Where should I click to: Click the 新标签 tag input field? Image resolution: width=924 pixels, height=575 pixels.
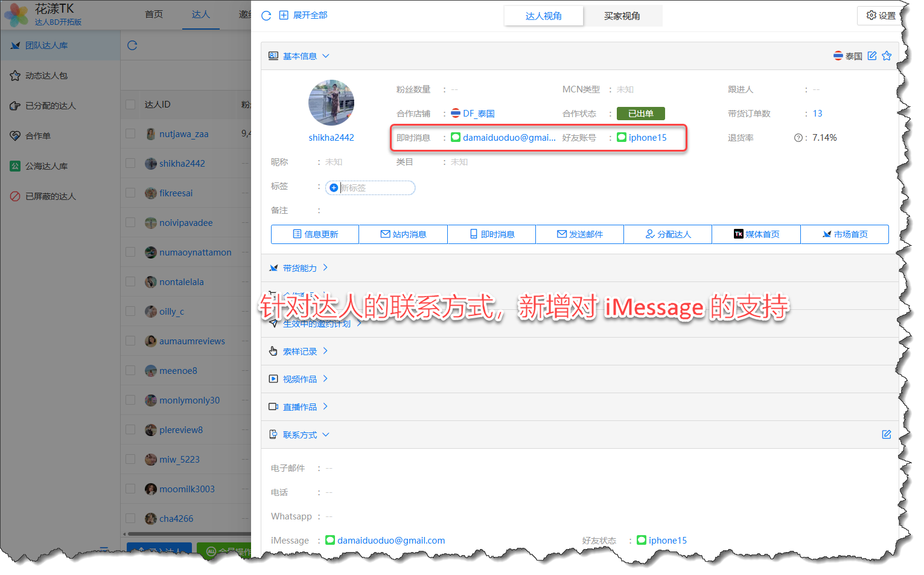click(375, 188)
